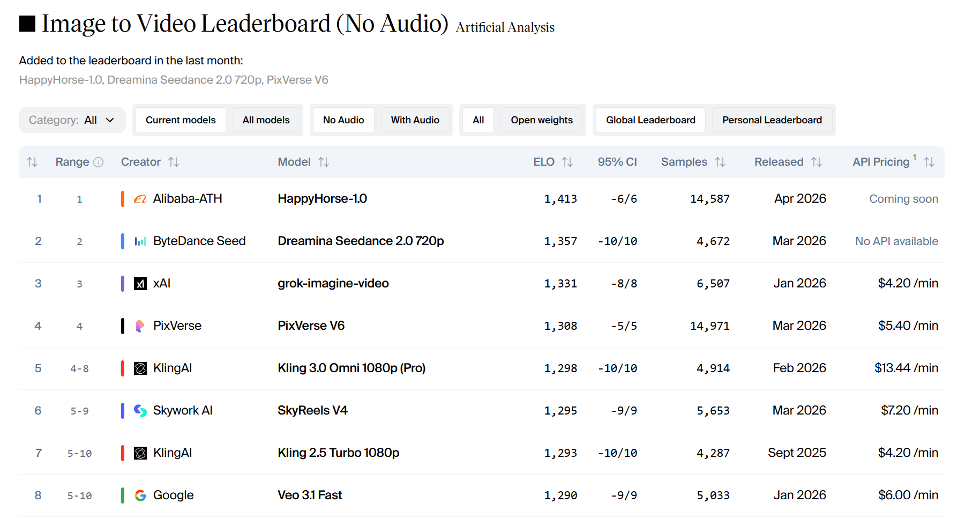Screen dimensions: 980x525
Task: Open the HappyHorse-1.0 model link
Action: (x=322, y=199)
